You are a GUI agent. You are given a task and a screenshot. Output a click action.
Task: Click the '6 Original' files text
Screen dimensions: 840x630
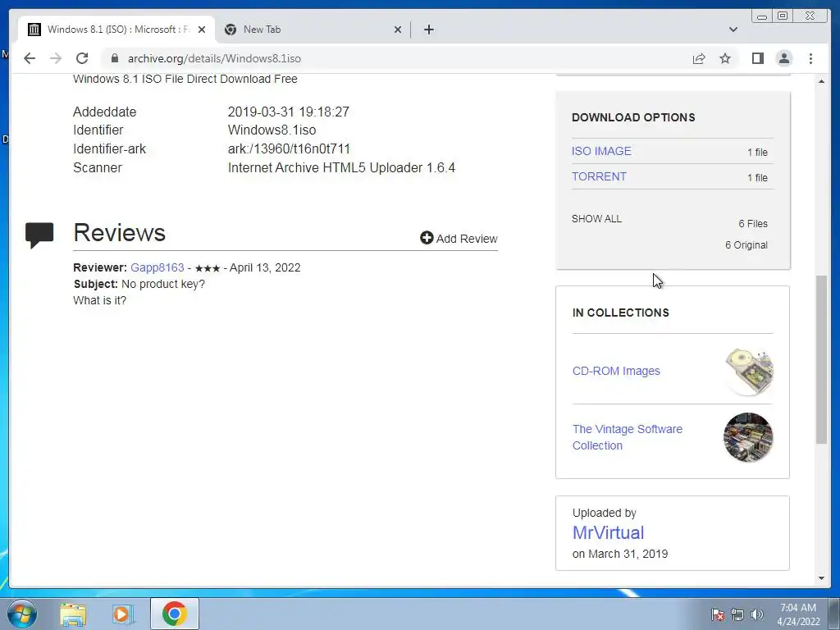click(x=746, y=244)
